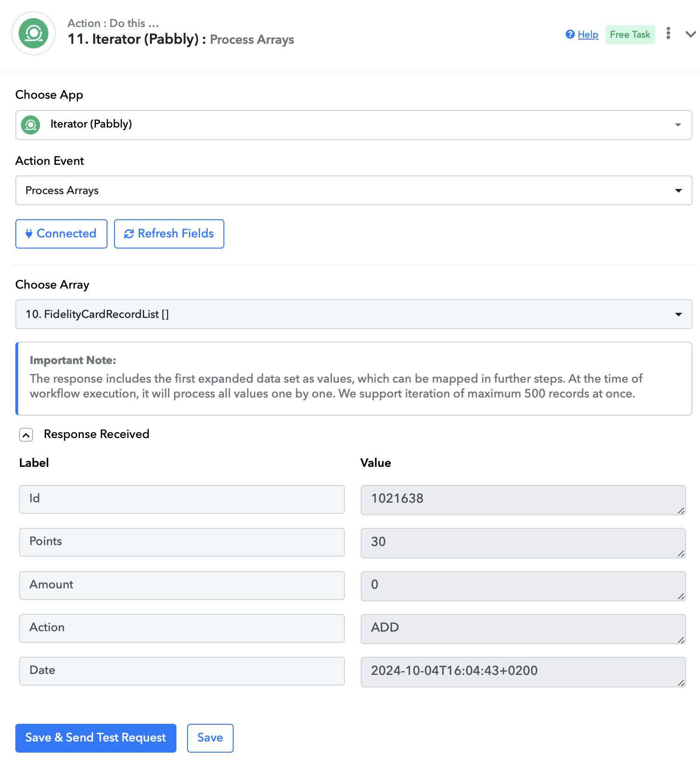Click the Action value field showing ADD
This screenshot has height=768, width=700.
[x=523, y=629]
